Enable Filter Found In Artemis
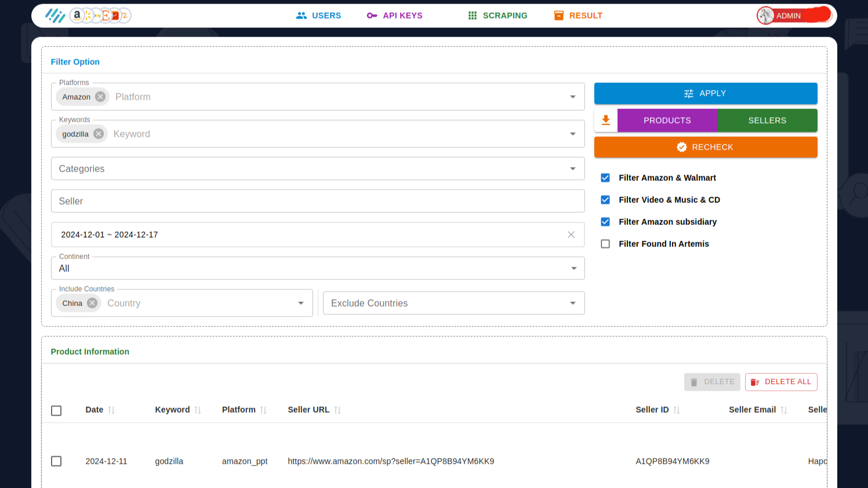The width and height of the screenshot is (868, 488). [x=605, y=244]
